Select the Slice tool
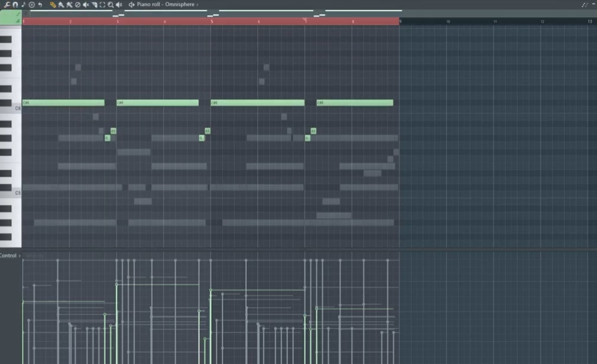Image resolution: width=597 pixels, height=364 pixels. (x=94, y=5)
